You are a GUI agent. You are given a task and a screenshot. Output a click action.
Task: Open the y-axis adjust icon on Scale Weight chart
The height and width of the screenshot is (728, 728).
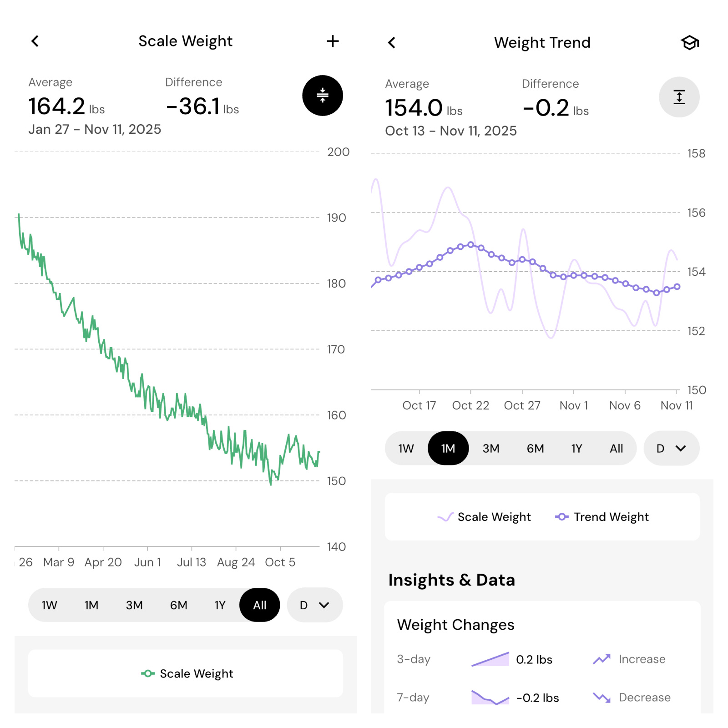click(x=322, y=96)
